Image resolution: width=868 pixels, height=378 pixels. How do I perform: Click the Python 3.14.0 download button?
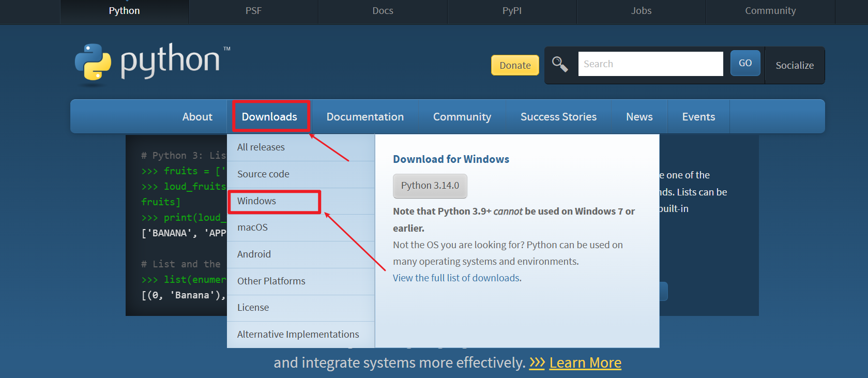[x=430, y=186]
